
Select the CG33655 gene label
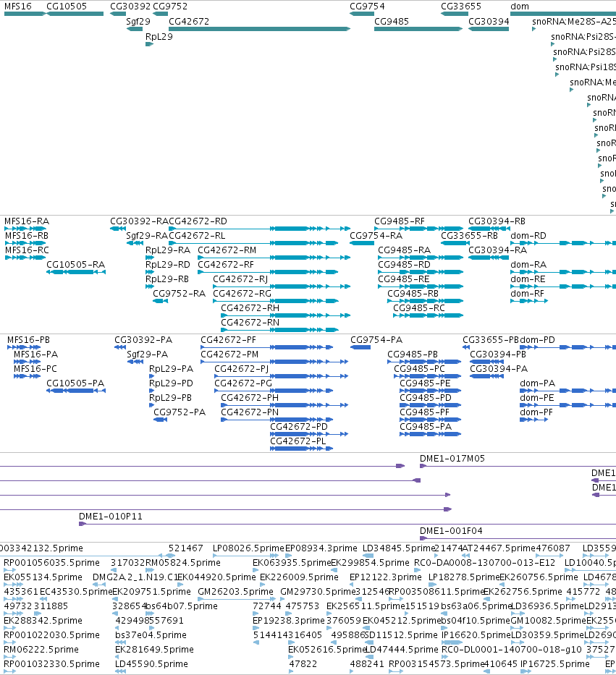[461, 7]
